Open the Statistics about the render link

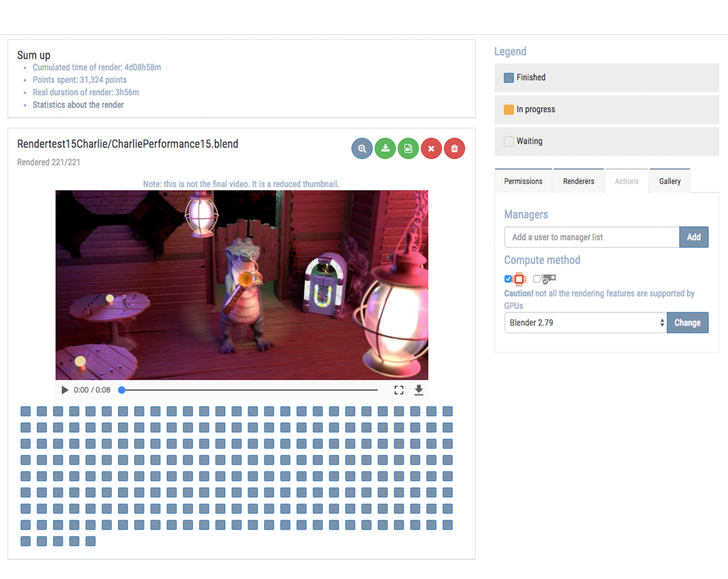point(78,105)
